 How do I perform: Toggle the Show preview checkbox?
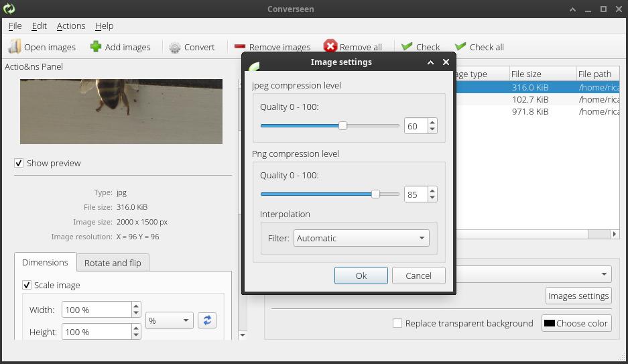tap(19, 163)
